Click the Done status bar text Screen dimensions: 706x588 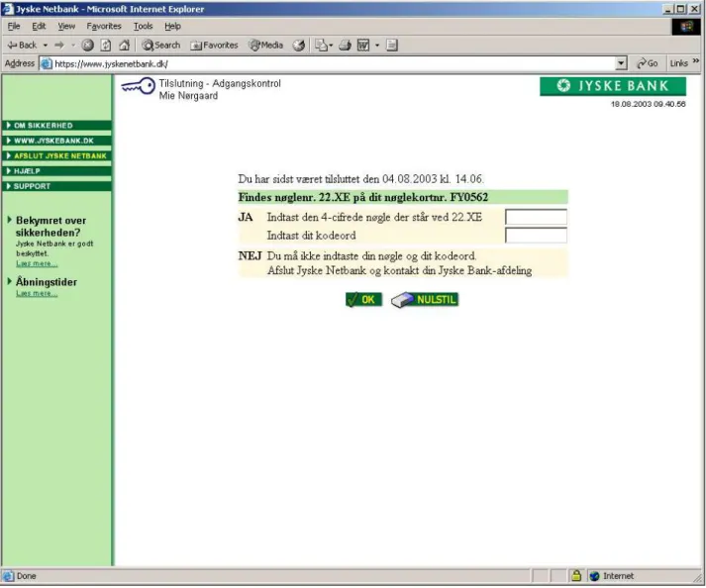click(26, 576)
